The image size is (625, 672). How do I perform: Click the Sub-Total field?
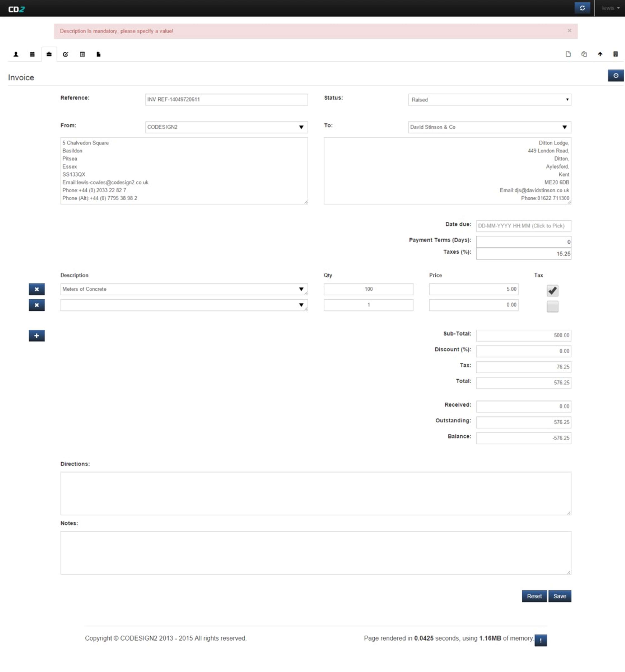click(x=523, y=335)
